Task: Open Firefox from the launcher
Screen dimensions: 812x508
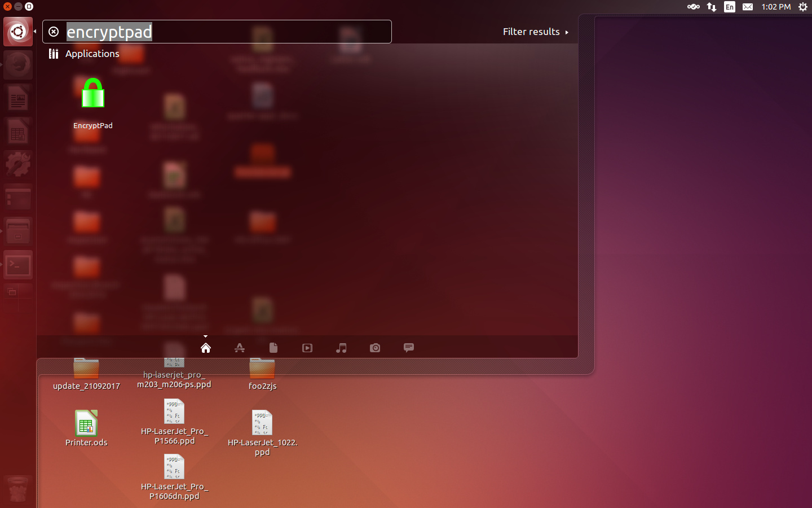Action: click(x=18, y=64)
